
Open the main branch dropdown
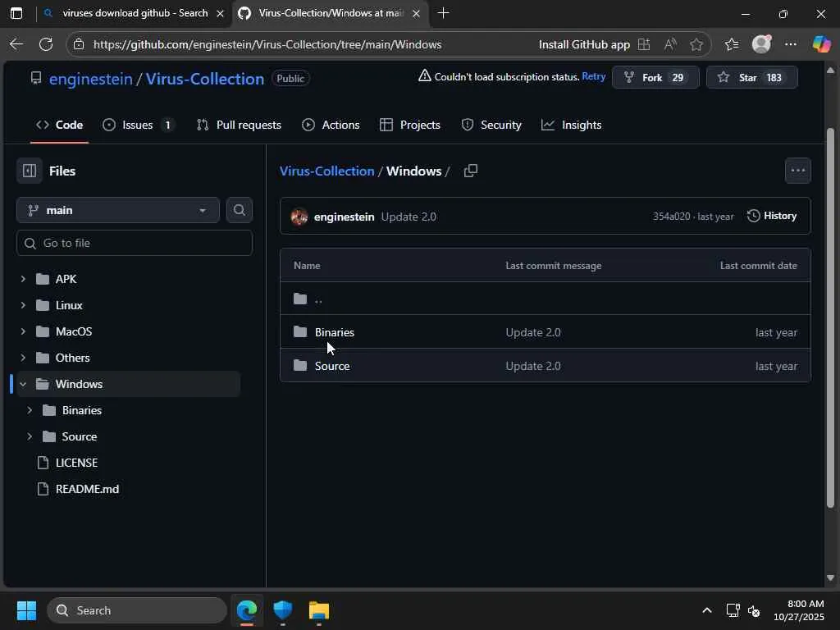click(x=118, y=210)
